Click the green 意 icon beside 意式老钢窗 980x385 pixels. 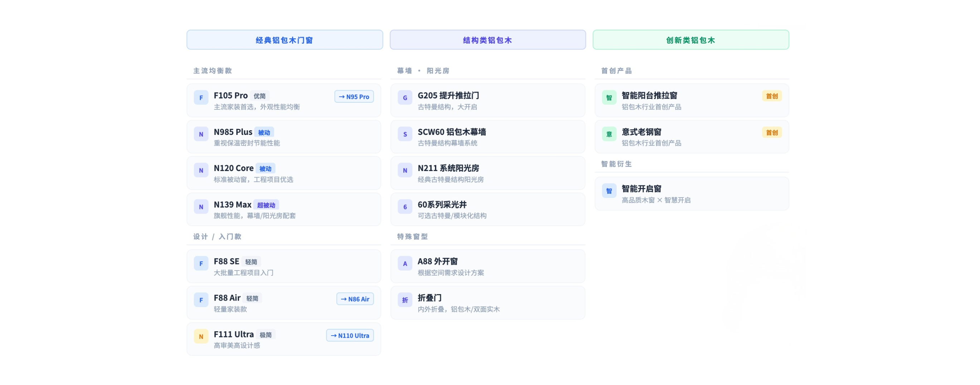[609, 134]
